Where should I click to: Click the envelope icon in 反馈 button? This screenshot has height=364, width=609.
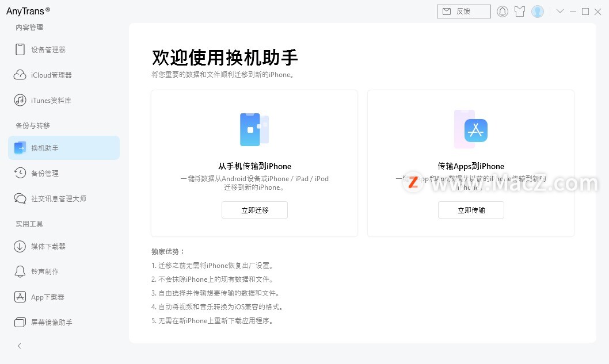447,12
